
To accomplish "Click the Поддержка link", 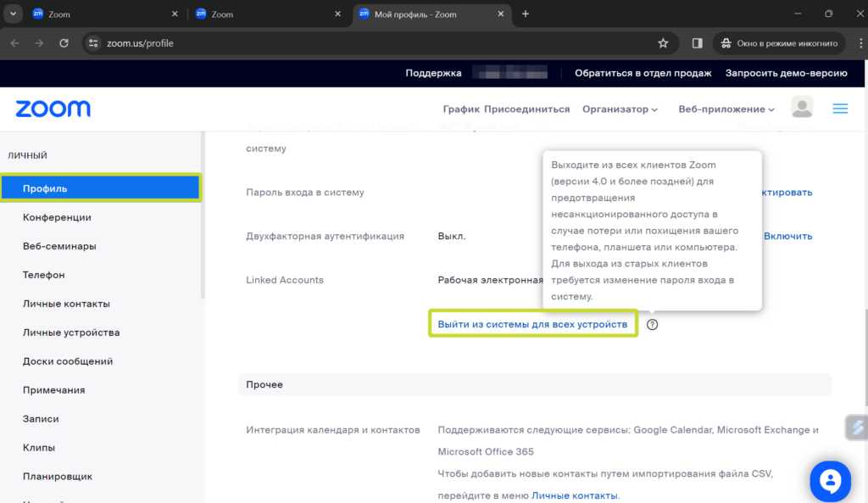I will (x=433, y=73).
